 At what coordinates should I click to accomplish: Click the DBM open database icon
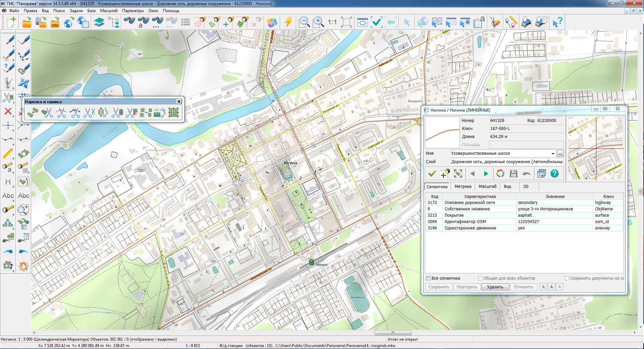click(x=55, y=23)
